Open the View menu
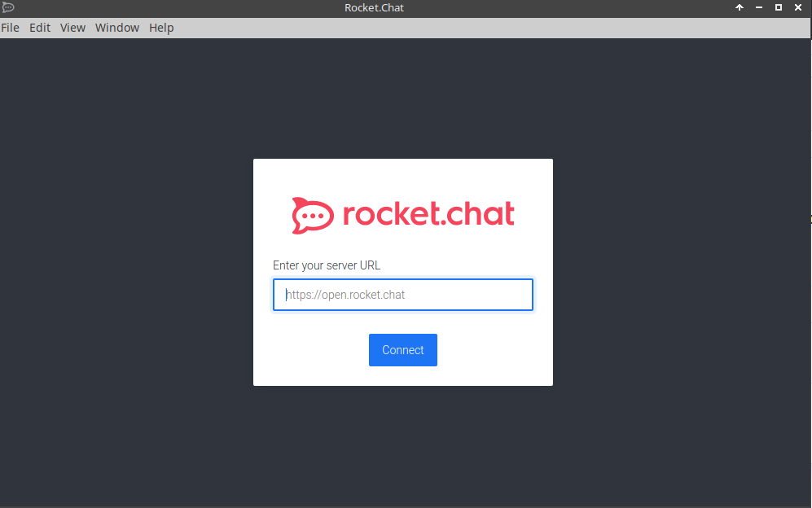812x508 pixels. 72,28
